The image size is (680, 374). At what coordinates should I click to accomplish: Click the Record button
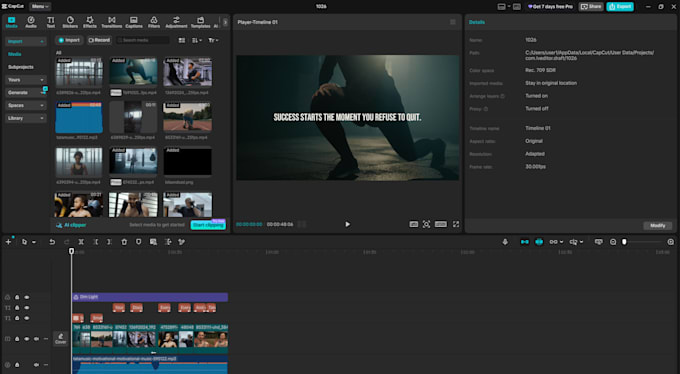pyautogui.click(x=99, y=40)
